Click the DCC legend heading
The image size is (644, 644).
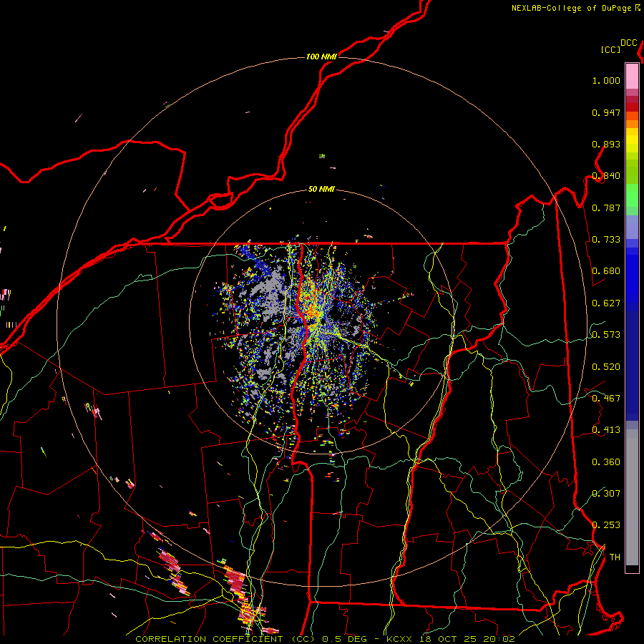629,43
